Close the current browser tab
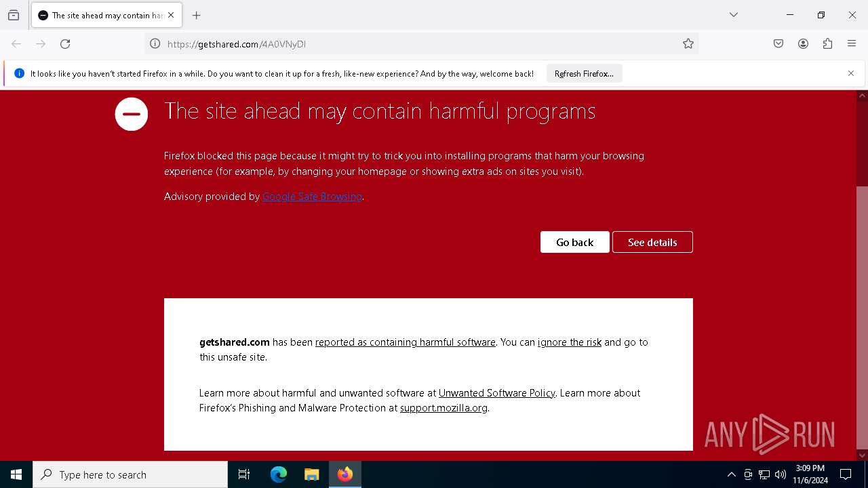Viewport: 868px width, 488px height. [x=171, y=15]
